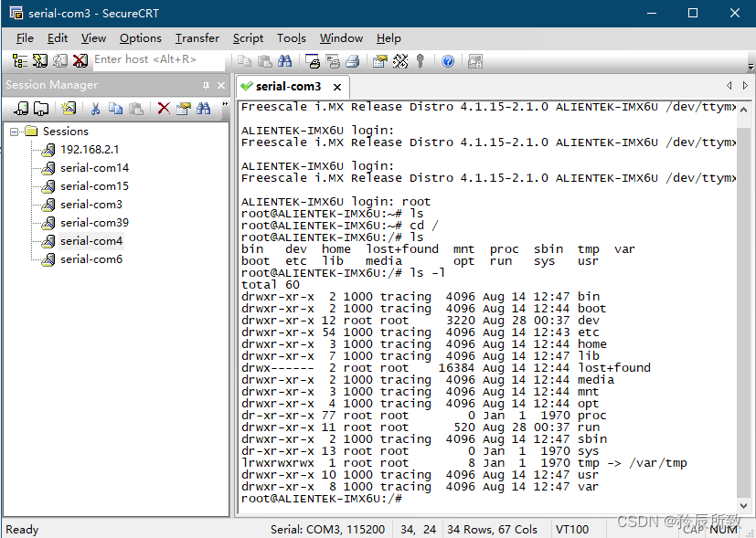The height and width of the screenshot is (538, 756).
Task: Click the main toolbar Paste icon
Action: 265,61
